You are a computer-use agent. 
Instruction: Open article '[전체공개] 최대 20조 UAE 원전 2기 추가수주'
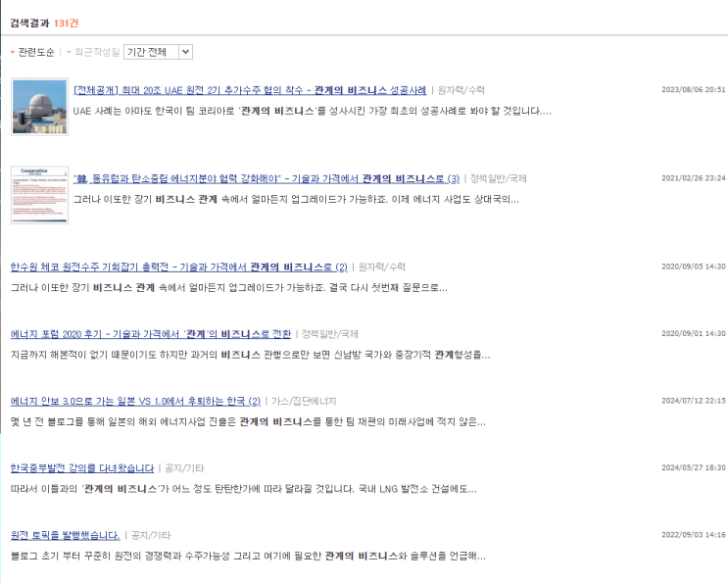click(x=250, y=90)
